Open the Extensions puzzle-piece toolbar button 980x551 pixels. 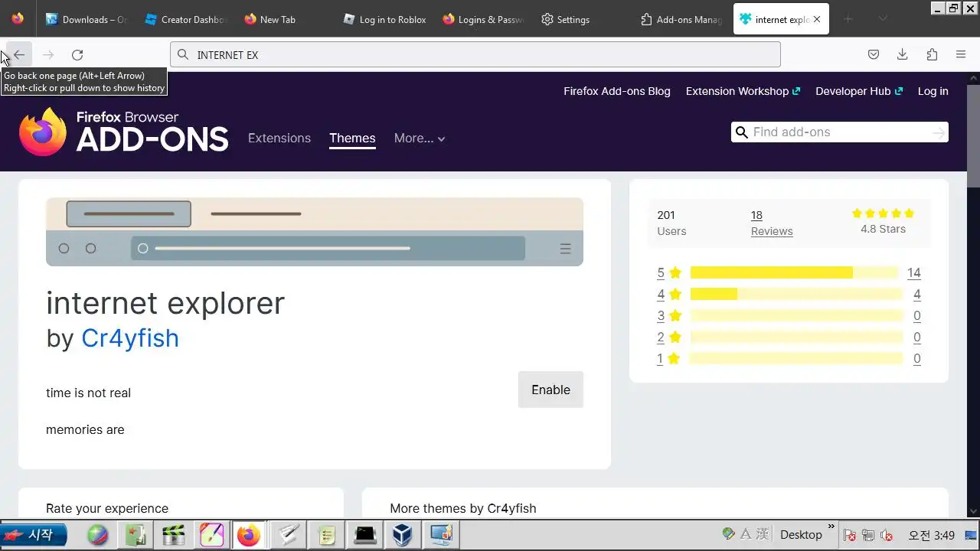pos(932,54)
